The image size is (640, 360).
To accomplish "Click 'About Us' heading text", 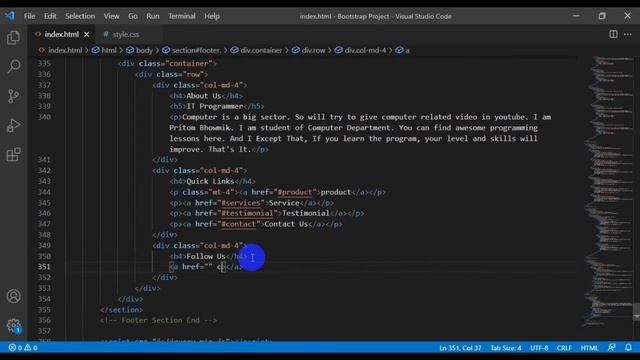I will pos(204,96).
